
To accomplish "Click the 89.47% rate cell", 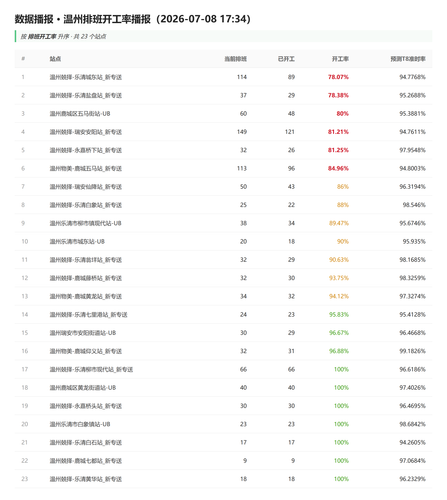I will coord(339,223).
